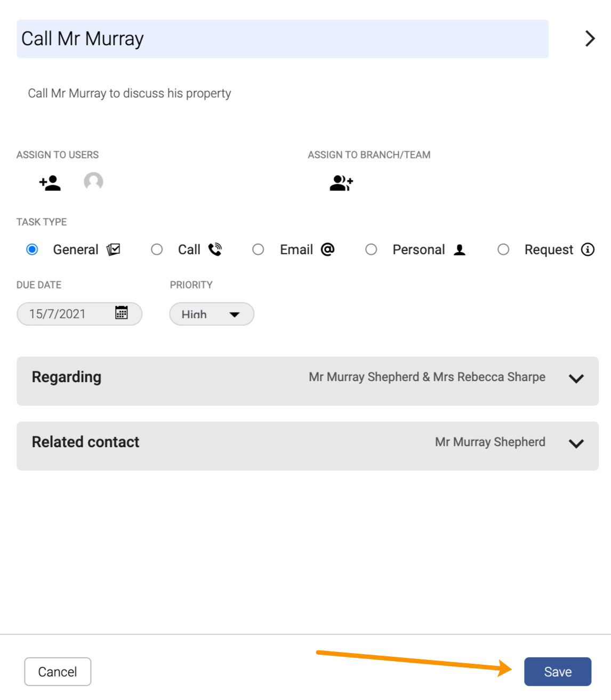Click the grey user avatar icon

93,182
